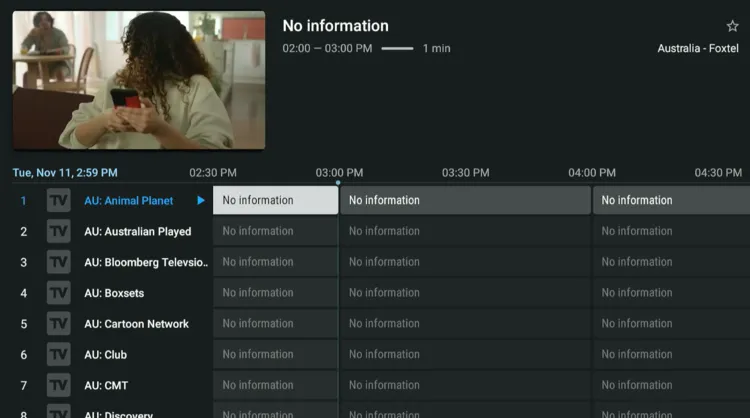Select Boxsets' 02:30 PM program cell
This screenshot has width=750, height=418.
pos(276,293)
